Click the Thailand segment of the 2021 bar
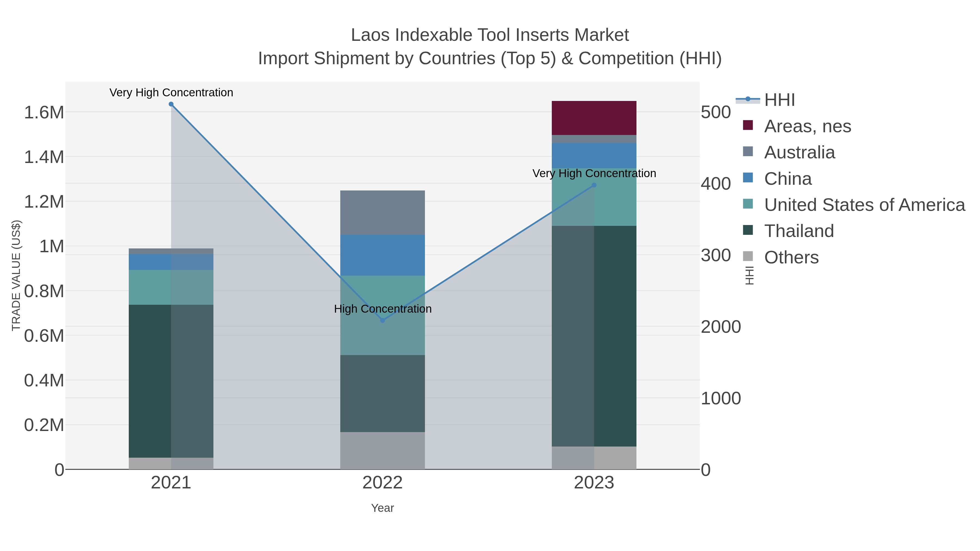This screenshot has height=551, width=980. 171,381
